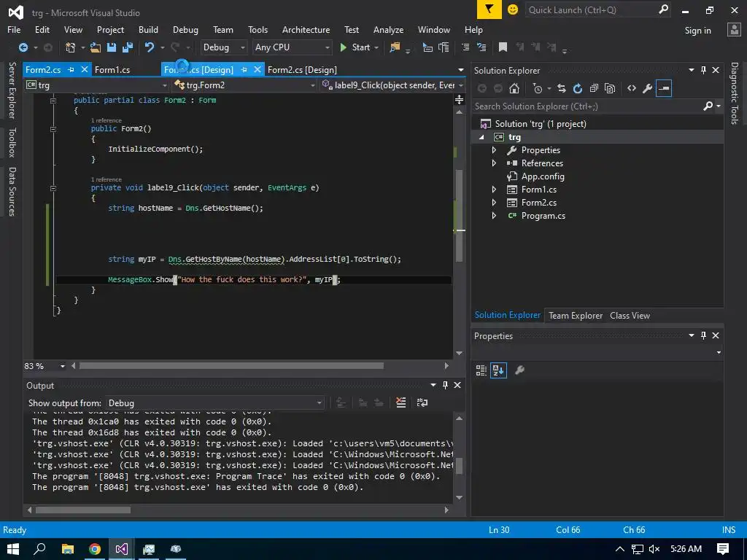Toggle auto-hide pin on Solution Explorer
The height and width of the screenshot is (560, 747).
(x=703, y=71)
